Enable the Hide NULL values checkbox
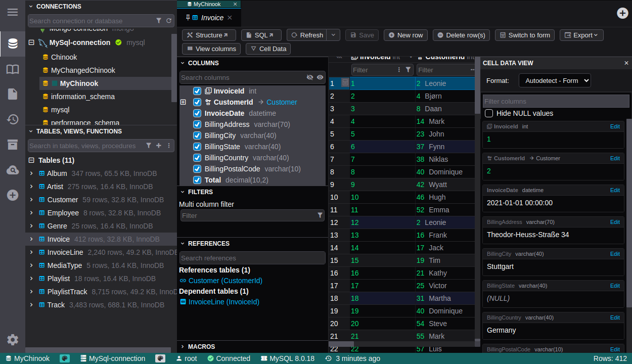 (489, 113)
